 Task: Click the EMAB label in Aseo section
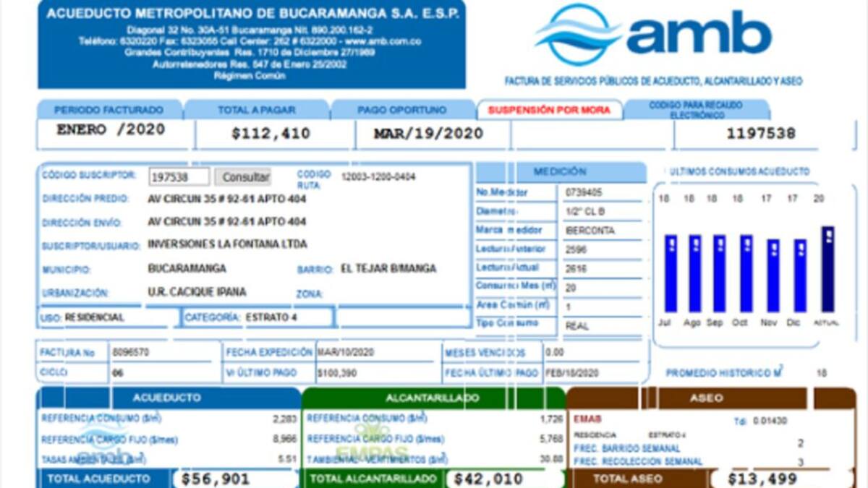click(587, 419)
